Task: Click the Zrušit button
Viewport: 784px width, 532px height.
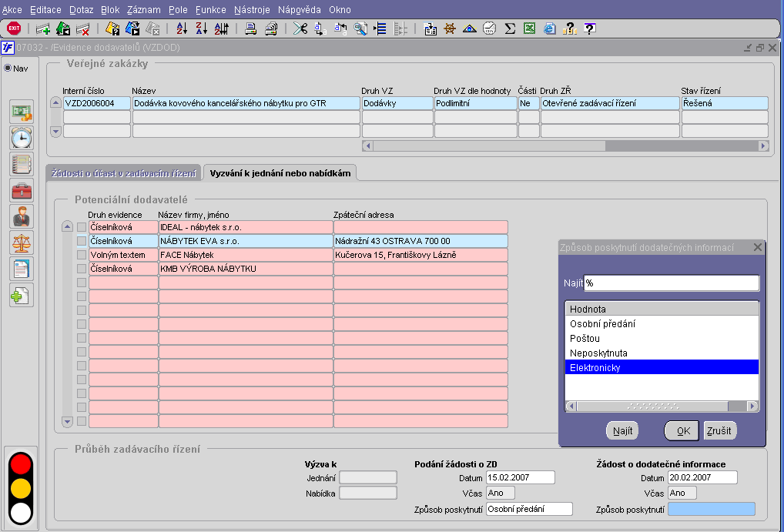Action: (719, 430)
